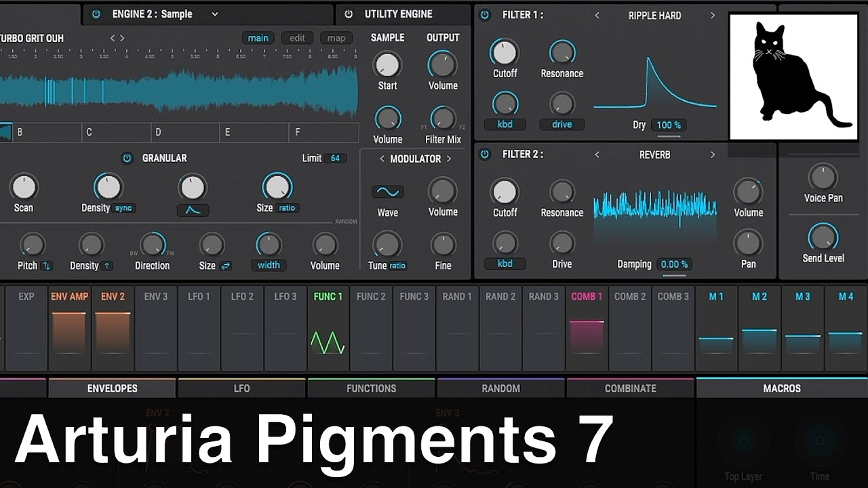Click the Output Volume knob
The width and height of the screenshot is (868, 488).
coord(443,64)
